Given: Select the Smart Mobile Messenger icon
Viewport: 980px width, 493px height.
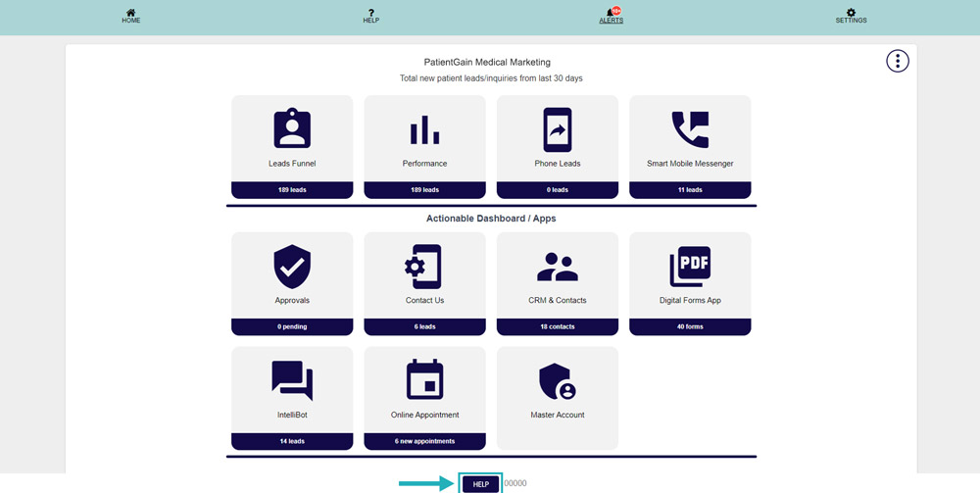Looking at the screenshot, I should coord(690,129).
